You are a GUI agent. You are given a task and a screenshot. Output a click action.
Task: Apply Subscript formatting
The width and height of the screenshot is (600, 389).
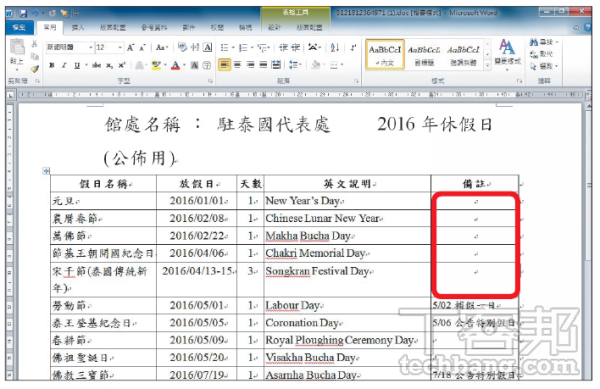[109, 66]
